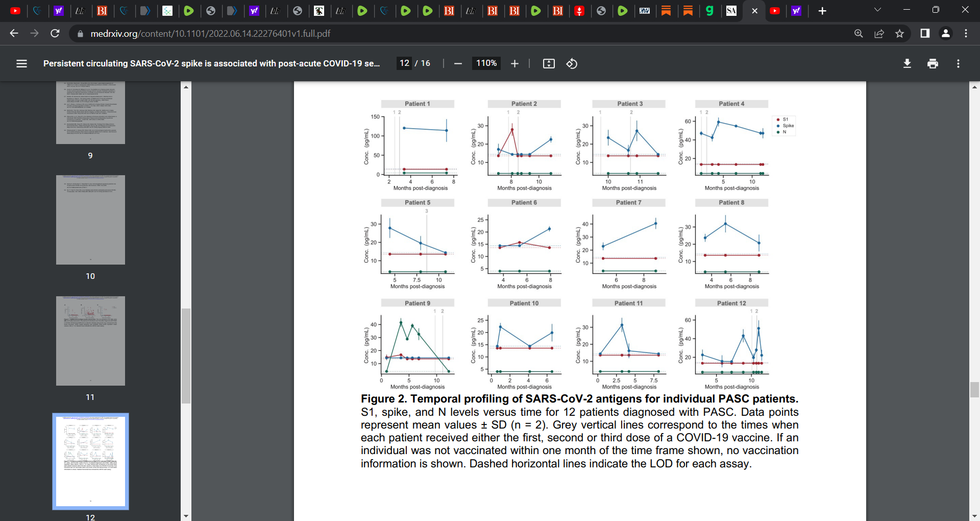
Task: Click thumbnail label "10"
Action: pyautogui.click(x=90, y=276)
